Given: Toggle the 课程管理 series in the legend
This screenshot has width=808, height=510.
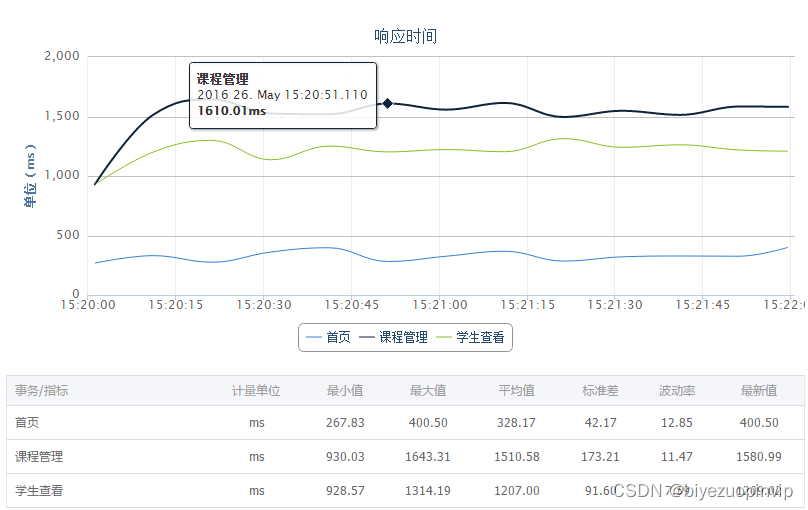Looking at the screenshot, I should coord(393,337).
